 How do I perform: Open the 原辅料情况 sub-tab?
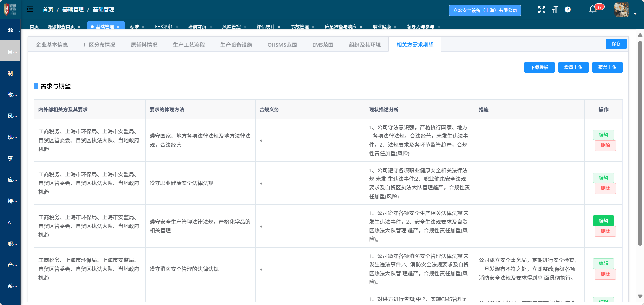(144, 45)
